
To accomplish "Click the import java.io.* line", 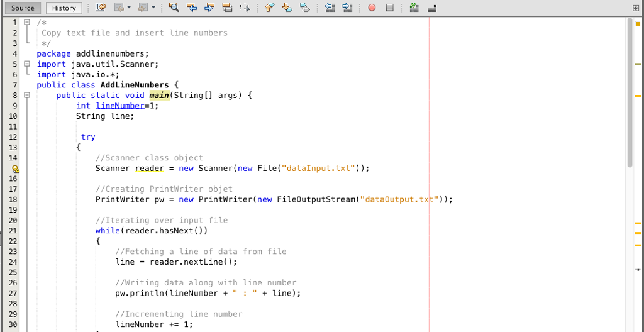I will [x=77, y=75].
